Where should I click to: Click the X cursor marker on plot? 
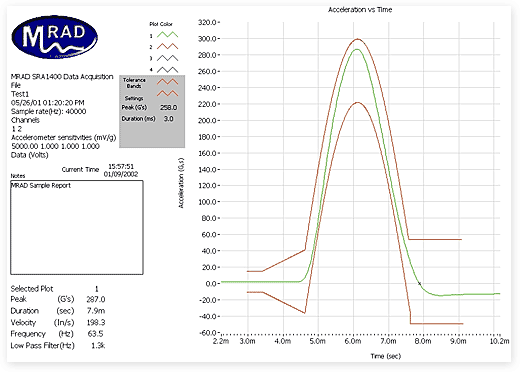point(419,284)
